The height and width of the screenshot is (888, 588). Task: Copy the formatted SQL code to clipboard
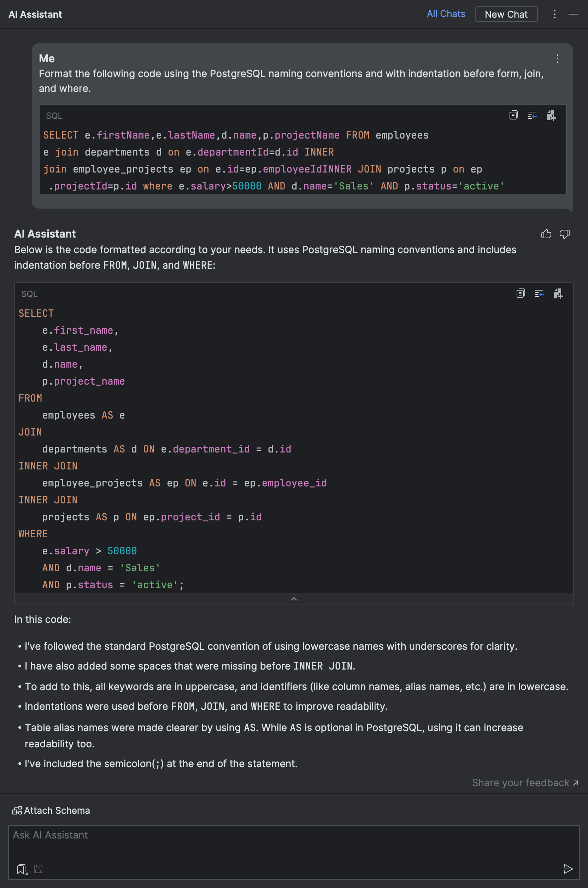click(521, 294)
